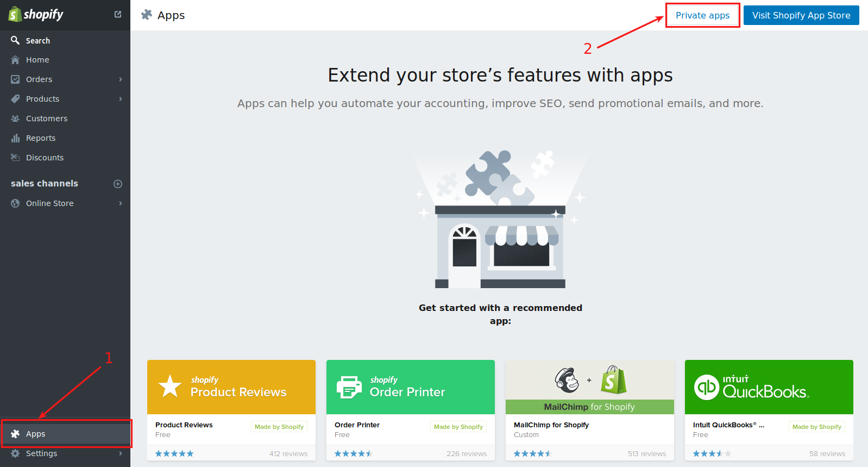
Task: Click the 58 reviews text
Action: coord(827,453)
